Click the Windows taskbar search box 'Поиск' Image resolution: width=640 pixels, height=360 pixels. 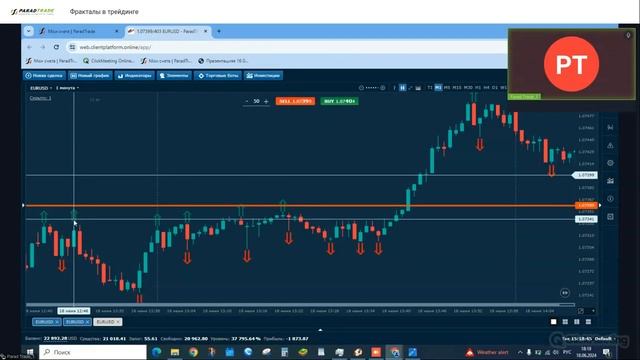(93, 352)
